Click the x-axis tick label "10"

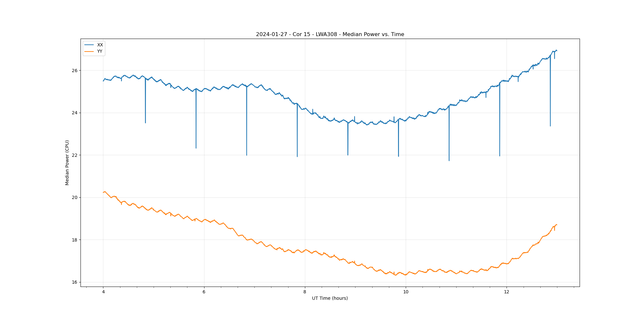(x=406, y=292)
